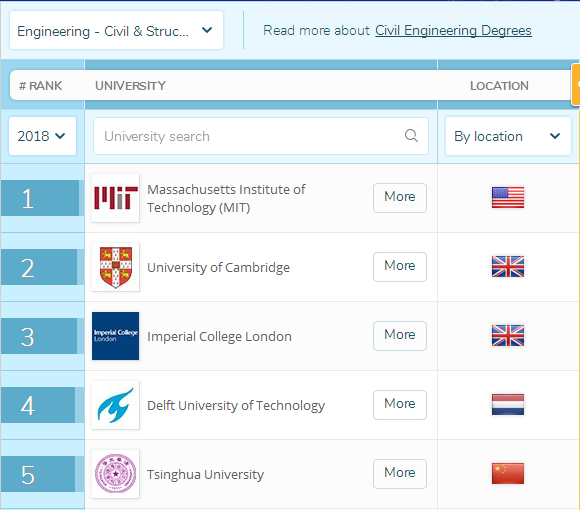Viewport: 580px width, 510px height.
Task: Click the LOCATION column header
Action: coord(499,86)
